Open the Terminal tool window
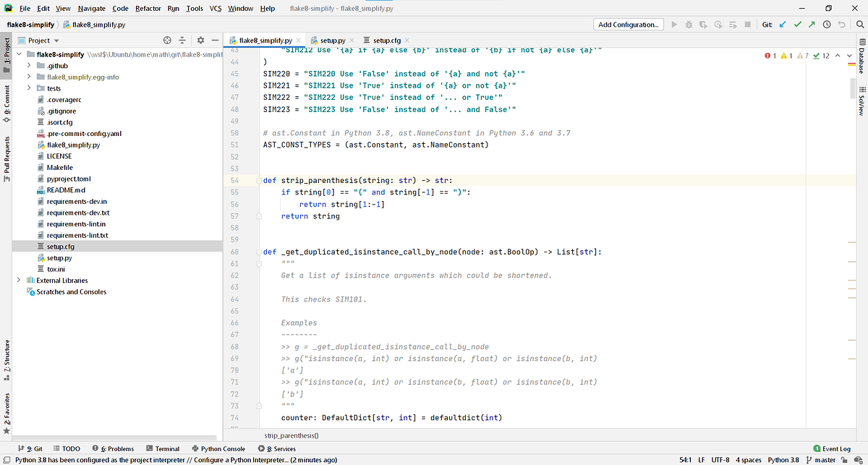 pyautogui.click(x=162, y=449)
